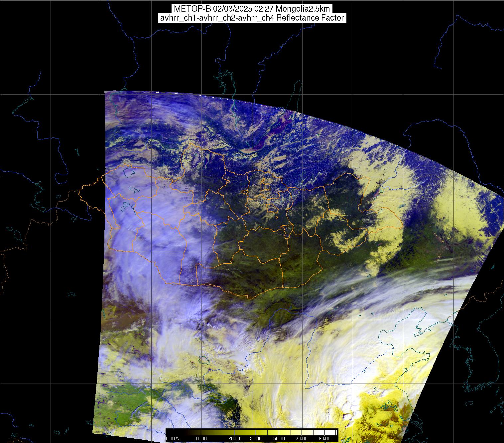Click the 'avhrr_ch1-avhrr_ch2-avhrr_ch4 Reflectance Factor' caption

click(x=252, y=18)
